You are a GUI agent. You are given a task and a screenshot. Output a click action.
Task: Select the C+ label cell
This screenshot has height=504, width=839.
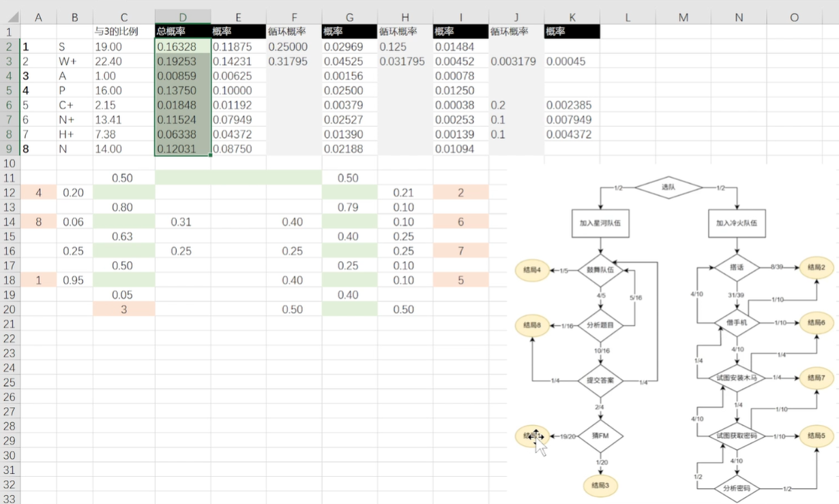(x=74, y=106)
